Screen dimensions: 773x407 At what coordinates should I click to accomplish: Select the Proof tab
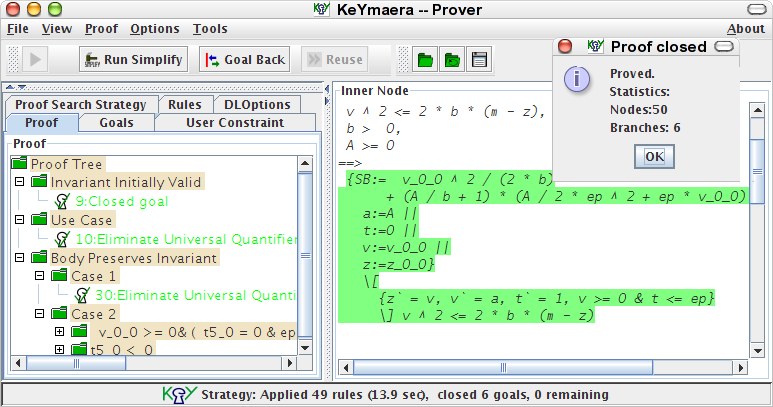pyautogui.click(x=42, y=123)
